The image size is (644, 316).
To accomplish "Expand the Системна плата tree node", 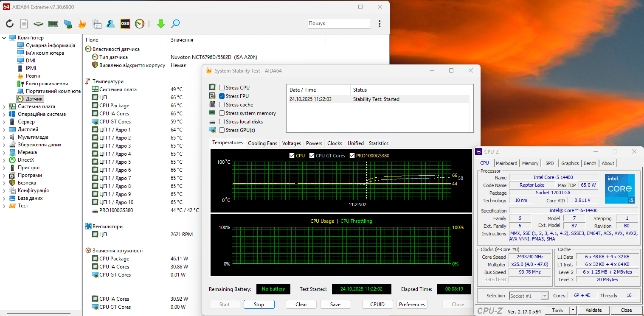I will [x=4, y=106].
